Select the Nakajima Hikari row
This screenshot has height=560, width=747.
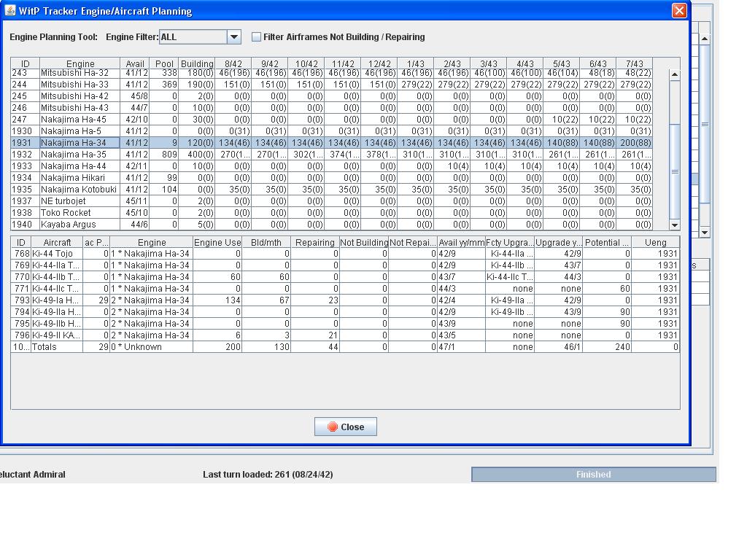(332, 178)
